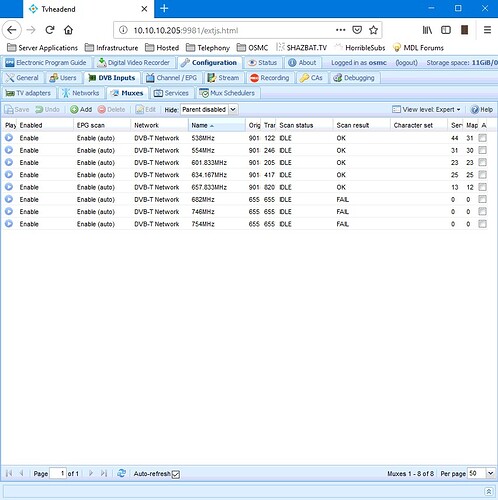Play the 754MHz mux stream
The height and width of the screenshot is (500, 498).
tap(9, 224)
